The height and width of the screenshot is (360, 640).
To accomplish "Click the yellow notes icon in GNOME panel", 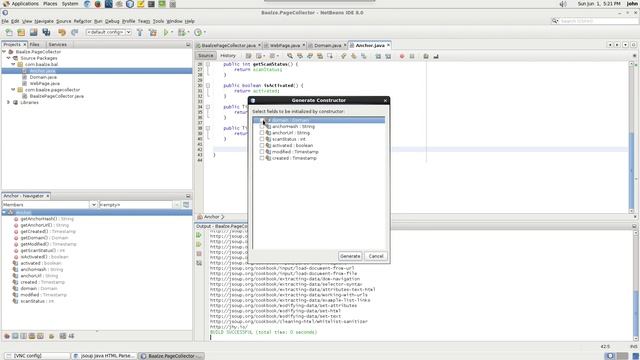I will [x=140, y=4].
